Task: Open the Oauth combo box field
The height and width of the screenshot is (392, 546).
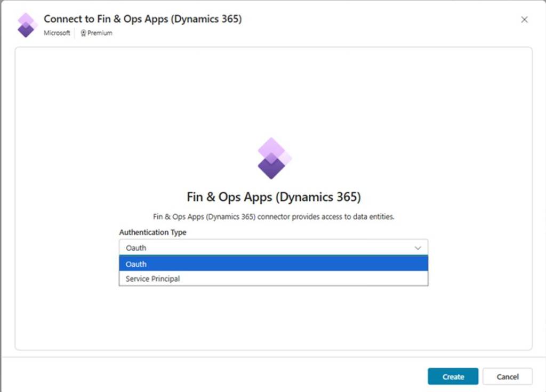Action: click(267, 248)
